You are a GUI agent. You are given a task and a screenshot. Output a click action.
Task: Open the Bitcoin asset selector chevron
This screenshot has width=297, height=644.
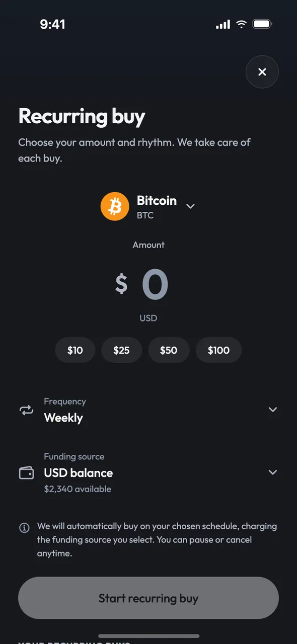pos(190,206)
